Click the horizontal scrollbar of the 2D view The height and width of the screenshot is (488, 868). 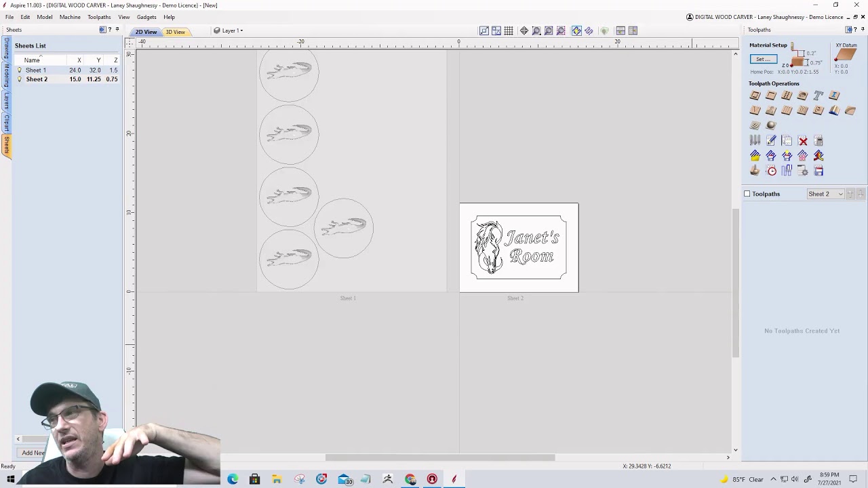440,457
